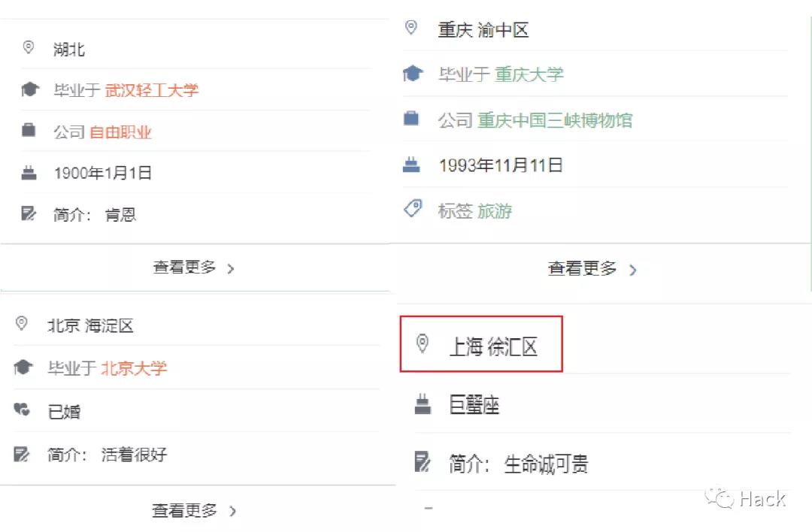Open the 北京大学 school link
Image resolution: width=812 pixels, height=532 pixels.
134,368
